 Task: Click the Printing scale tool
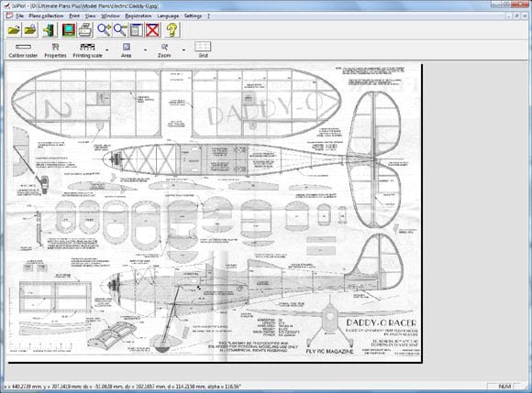(87, 50)
